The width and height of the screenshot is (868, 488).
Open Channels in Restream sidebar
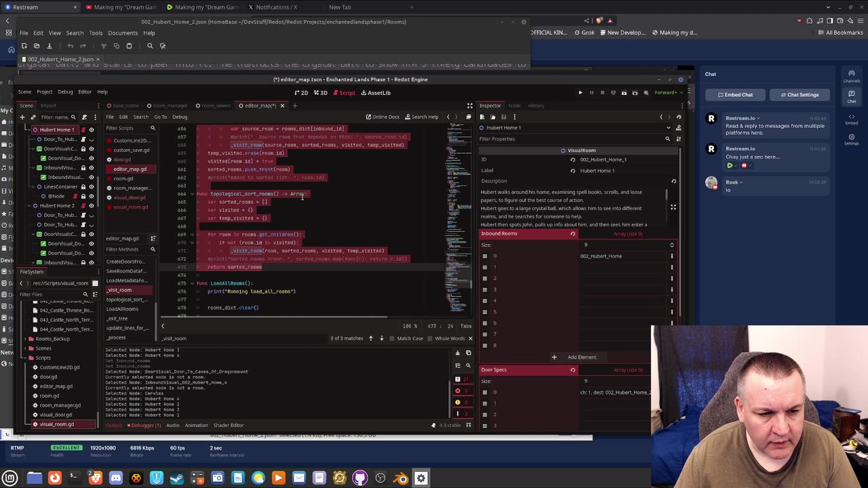(851, 76)
